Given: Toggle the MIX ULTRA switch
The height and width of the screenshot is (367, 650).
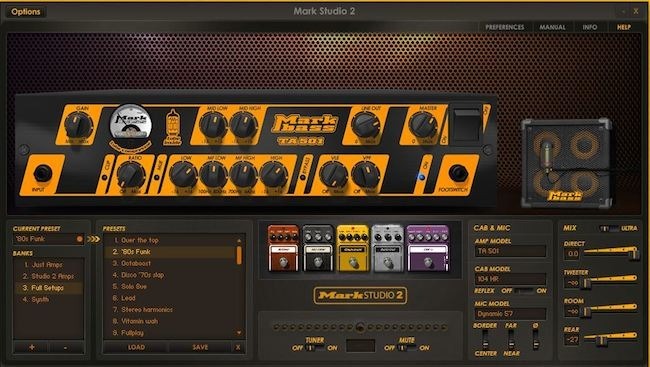Looking at the screenshot, I should (609, 228).
